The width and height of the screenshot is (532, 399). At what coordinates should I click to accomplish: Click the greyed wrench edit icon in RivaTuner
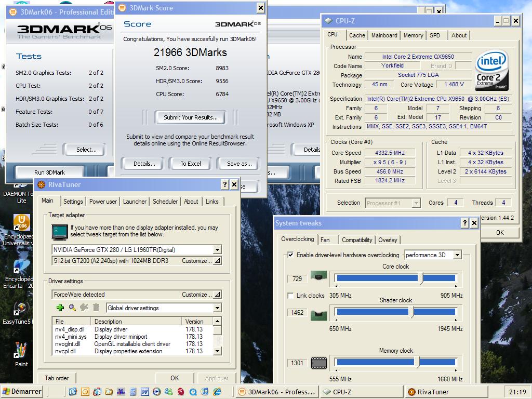point(84,308)
